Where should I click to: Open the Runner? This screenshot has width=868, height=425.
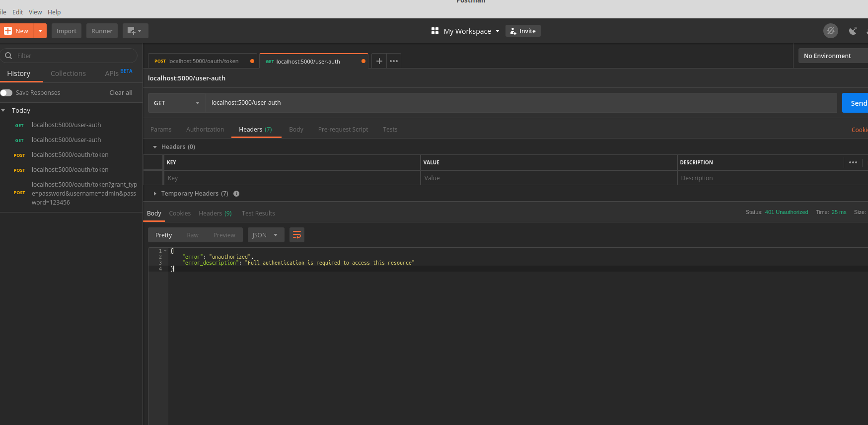click(x=102, y=31)
